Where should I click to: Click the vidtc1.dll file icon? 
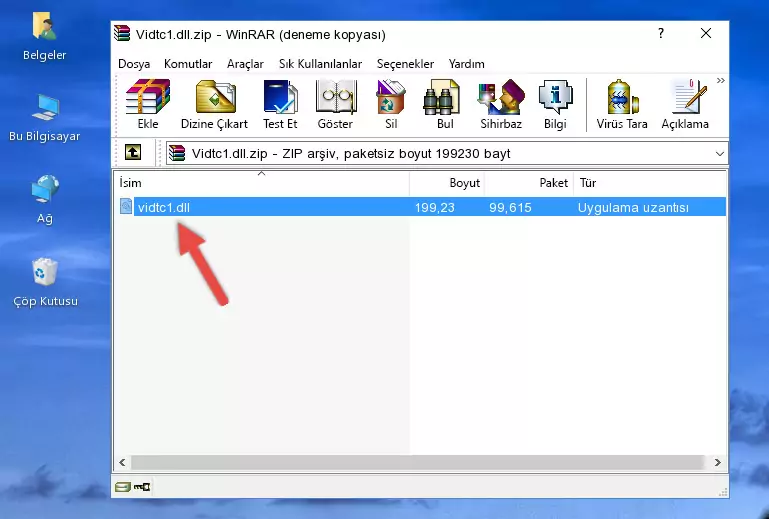[126, 206]
